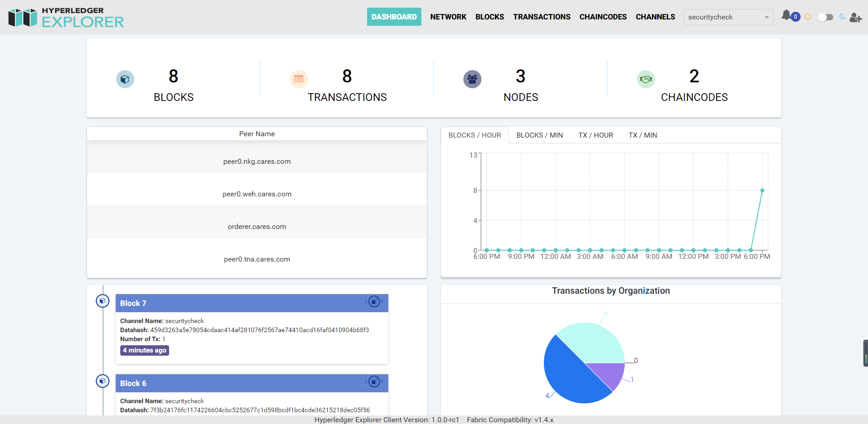Click the Blocks stat cube icon
The width and height of the screenshot is (868, 424).
click(x=125, y=79)
